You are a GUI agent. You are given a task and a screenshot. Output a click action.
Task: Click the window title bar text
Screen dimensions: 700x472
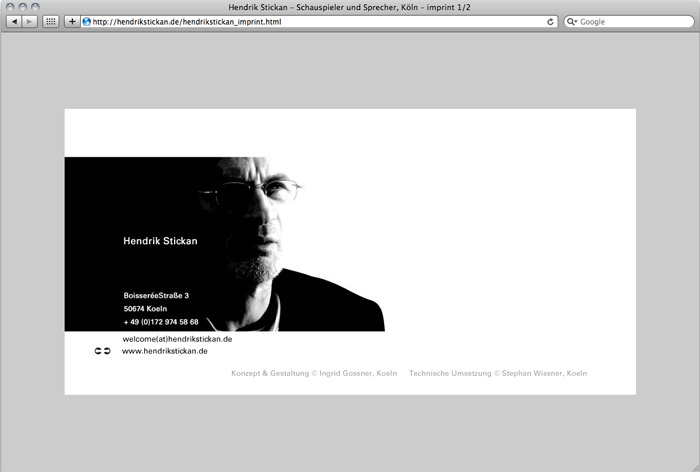[350, 7]
